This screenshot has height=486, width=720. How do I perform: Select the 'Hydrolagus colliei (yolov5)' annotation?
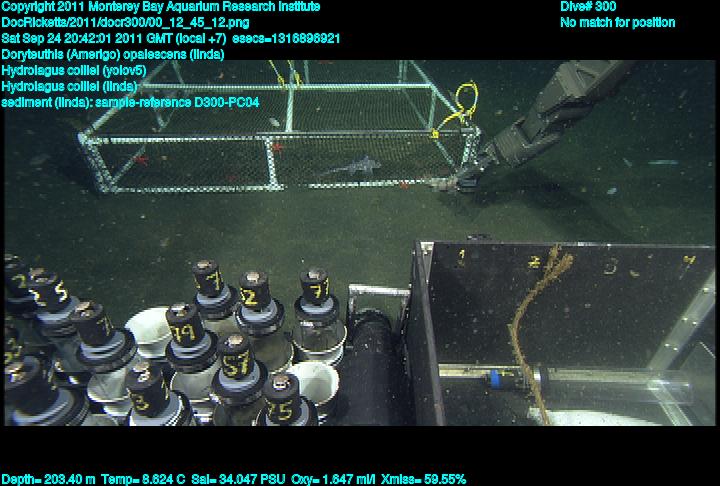74,70
